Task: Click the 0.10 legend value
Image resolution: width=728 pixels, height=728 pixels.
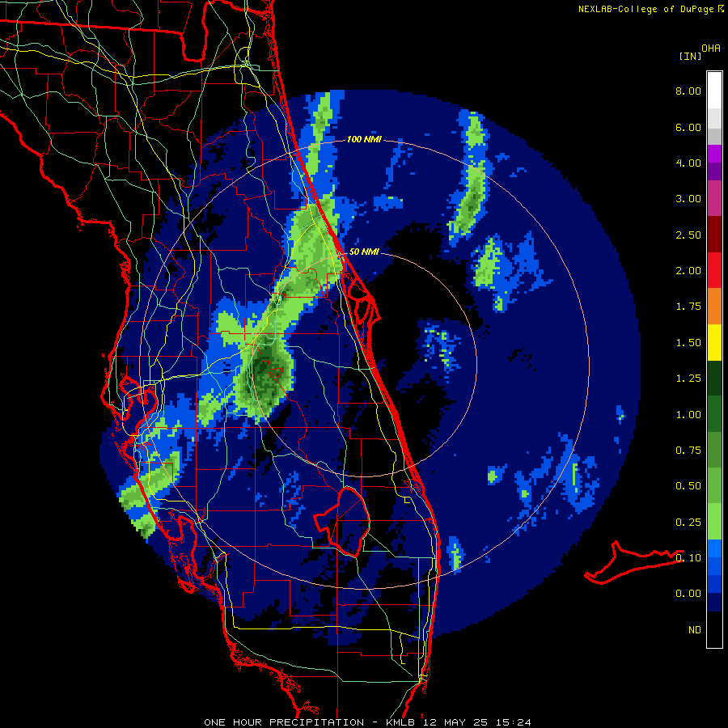Action: (688, 558)
